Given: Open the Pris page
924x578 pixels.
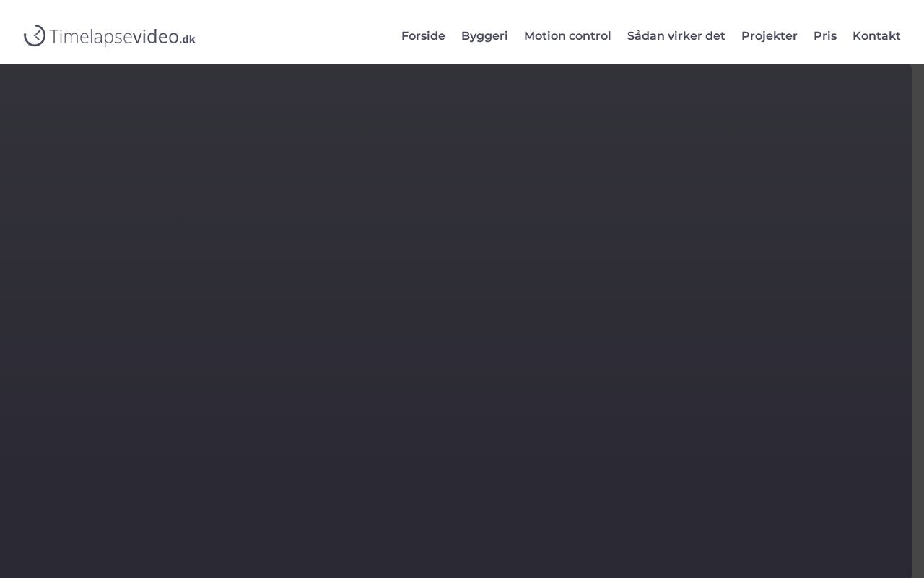Looking at the screenshot, I should coord(825,36).
